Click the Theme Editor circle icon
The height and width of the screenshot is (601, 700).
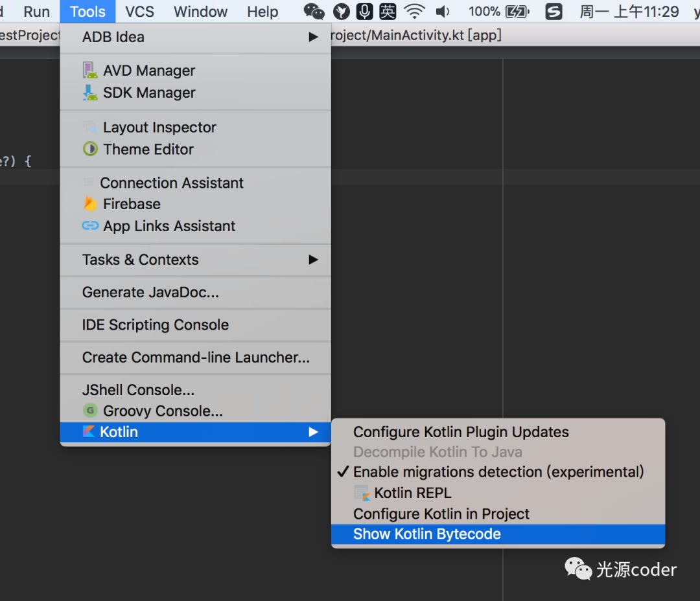89,148
